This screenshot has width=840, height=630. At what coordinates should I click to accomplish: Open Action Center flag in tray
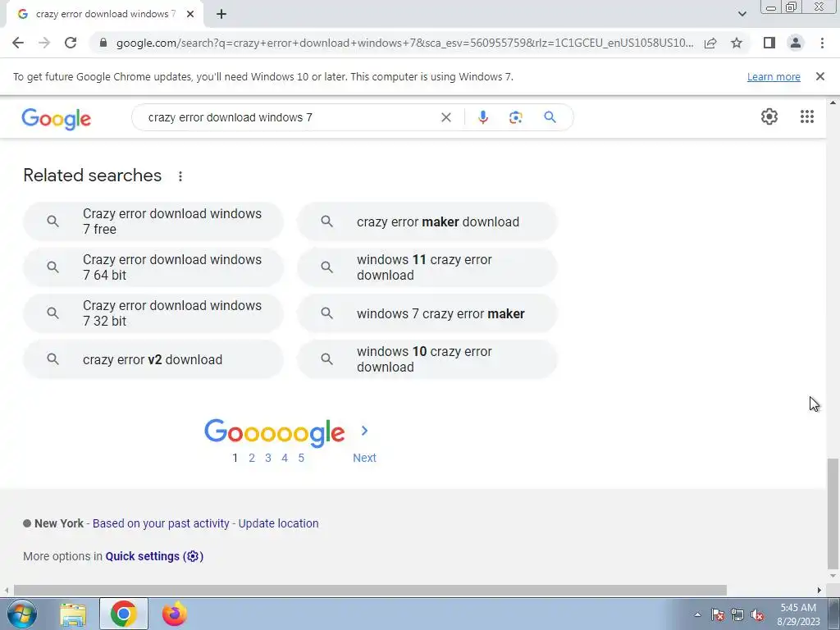[x=717, y=614]
